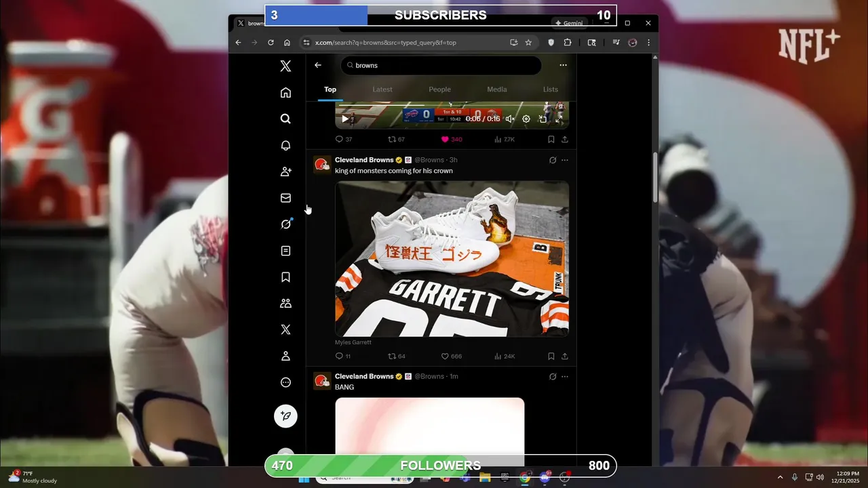Open Chrome three-dot menu
Screen dimensions: 868x488
tap(648, 42)
